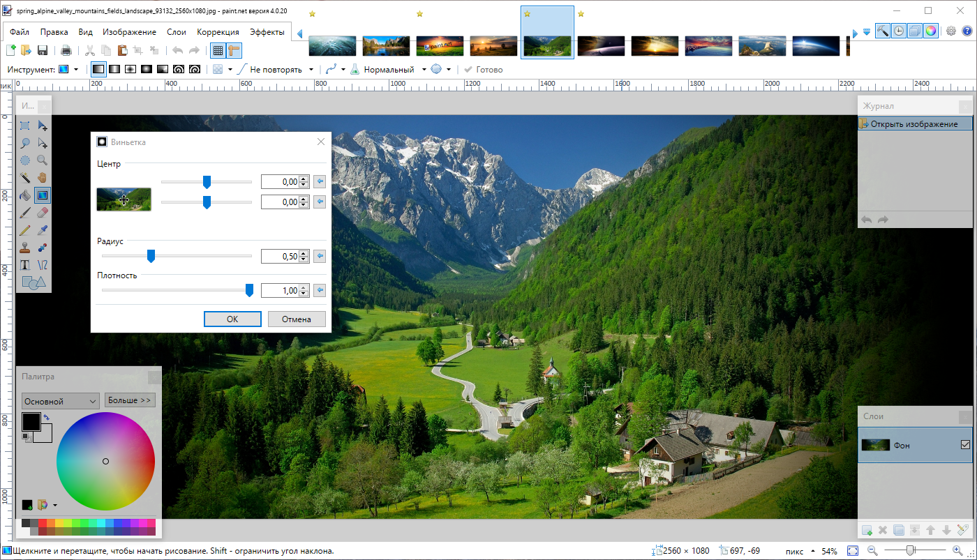Select the Ellipse Select tool
This screenshot has height=560, width=977.
(x=25, y=160)
